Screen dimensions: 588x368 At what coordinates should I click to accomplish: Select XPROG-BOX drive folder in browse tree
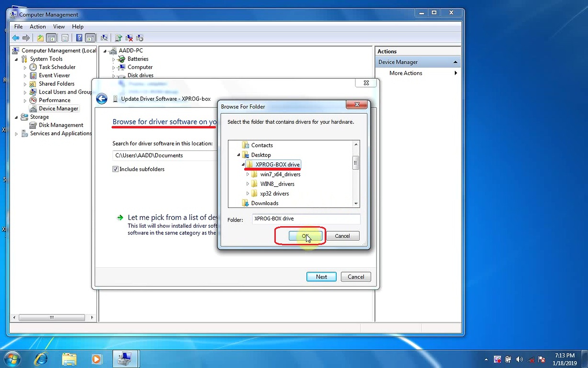(277, 165)
